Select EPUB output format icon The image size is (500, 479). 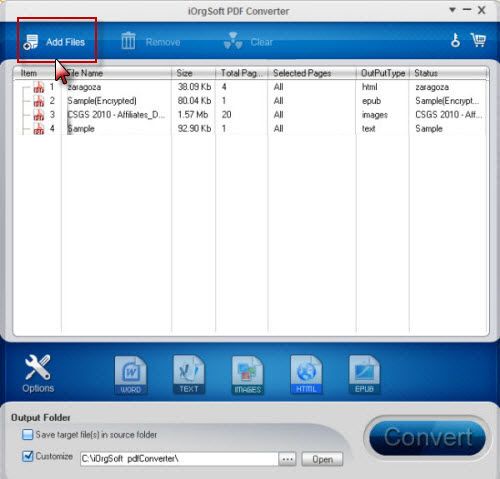tap(364, 374)
